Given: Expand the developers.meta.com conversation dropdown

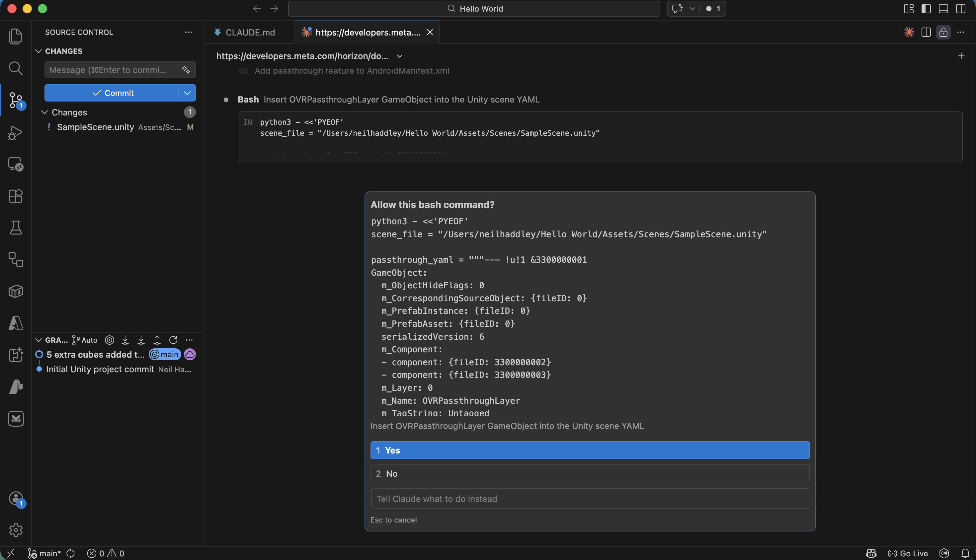Looking at the screenshot, I should coord(399,56).
